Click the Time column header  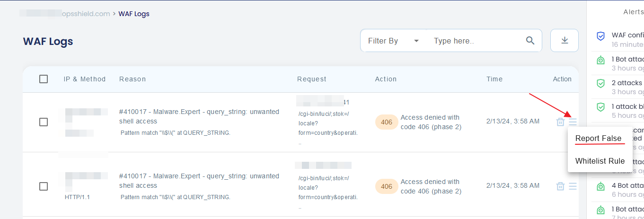click(x=494, y=79)
